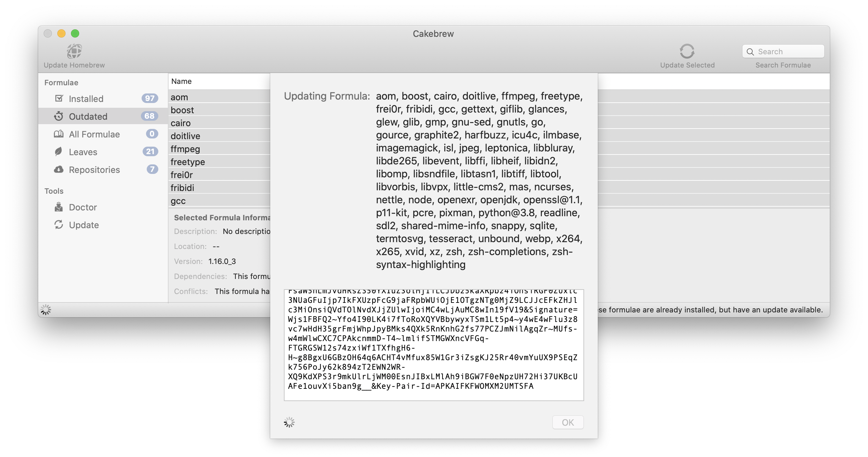Select the freetype row
868x457 pixels.
(219, 162)
